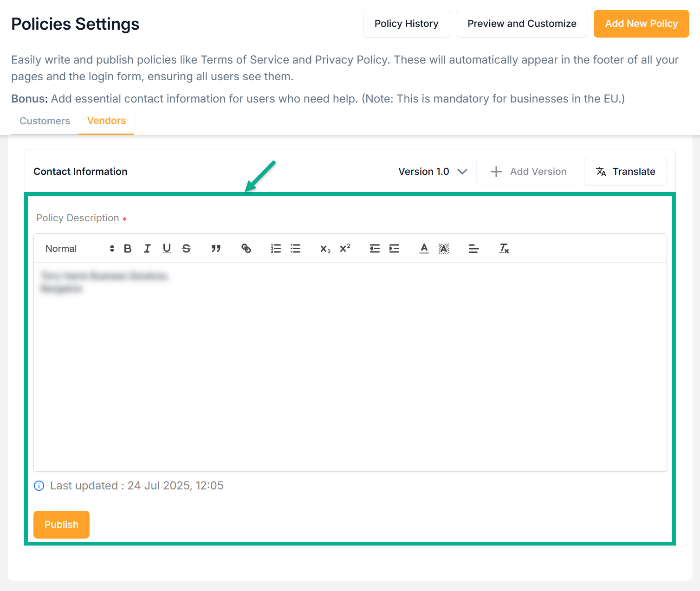Switch to the Customers tab

pyautogui.click(x=45, y=121)
